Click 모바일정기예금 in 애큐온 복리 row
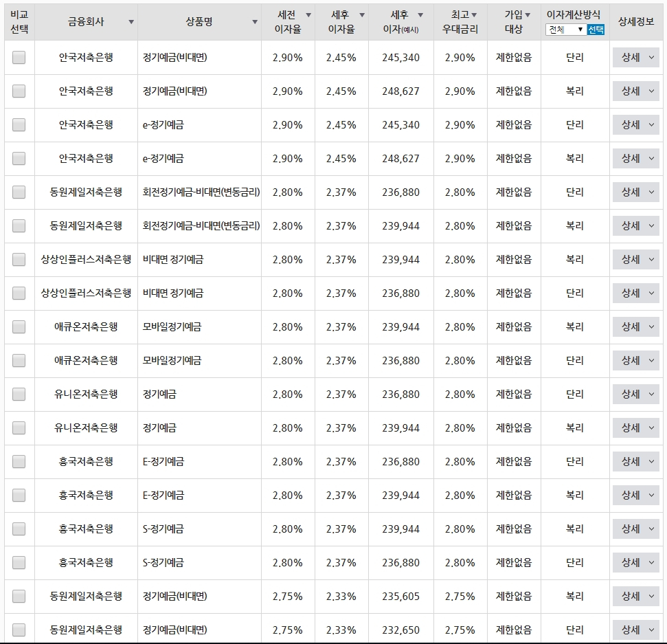This screenshot has height=644, width=667. point(172,327)
